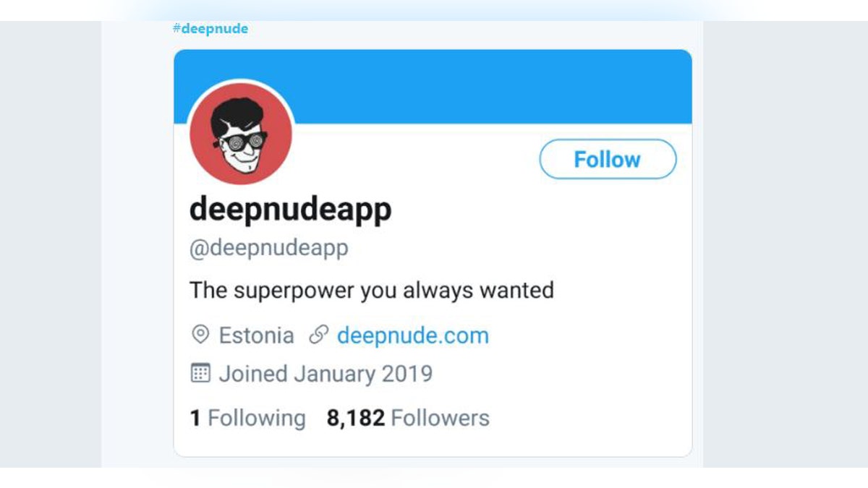Select the deepnudeapp display name
Image resolution: width=868 pixels, height=488 pixels.
click(289, 210)
